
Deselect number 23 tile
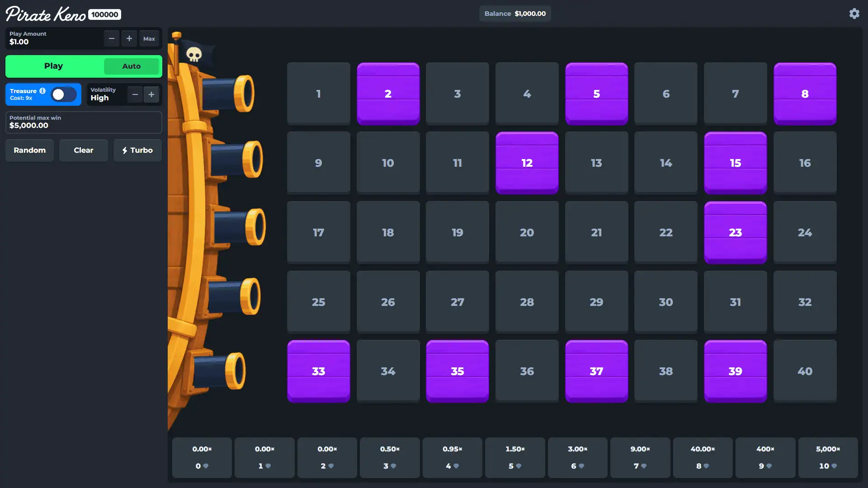click(735, 233)
